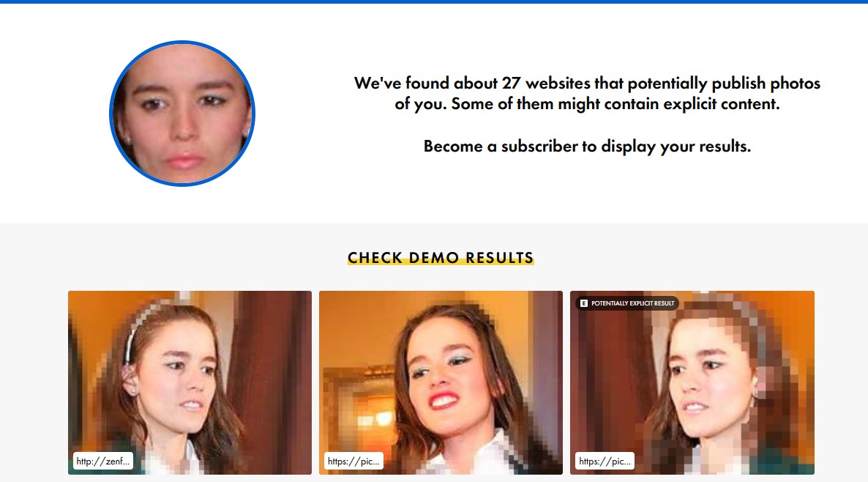Click the E icon in the explicit badge

[x=583, y=303]
